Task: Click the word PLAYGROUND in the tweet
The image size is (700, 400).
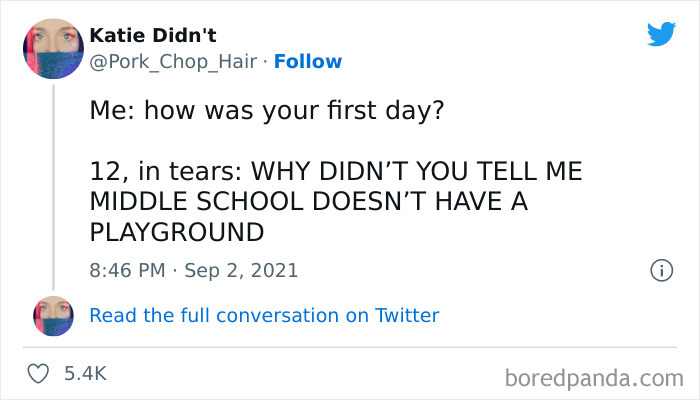Action: [176, 231]
